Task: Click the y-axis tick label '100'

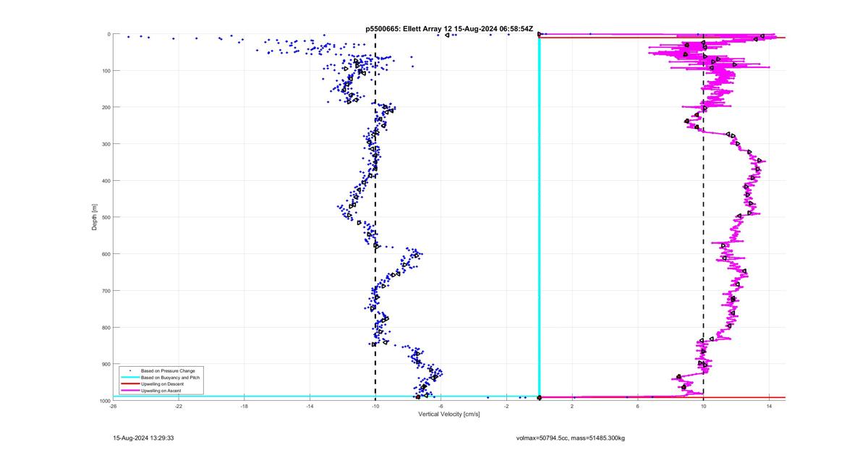Action: click(x=106, y=71)
